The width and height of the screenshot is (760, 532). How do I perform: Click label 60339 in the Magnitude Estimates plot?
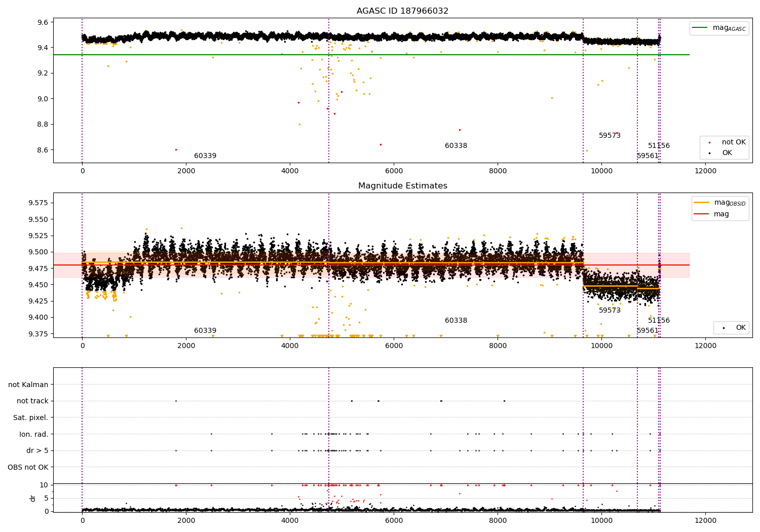pos(205,330)
